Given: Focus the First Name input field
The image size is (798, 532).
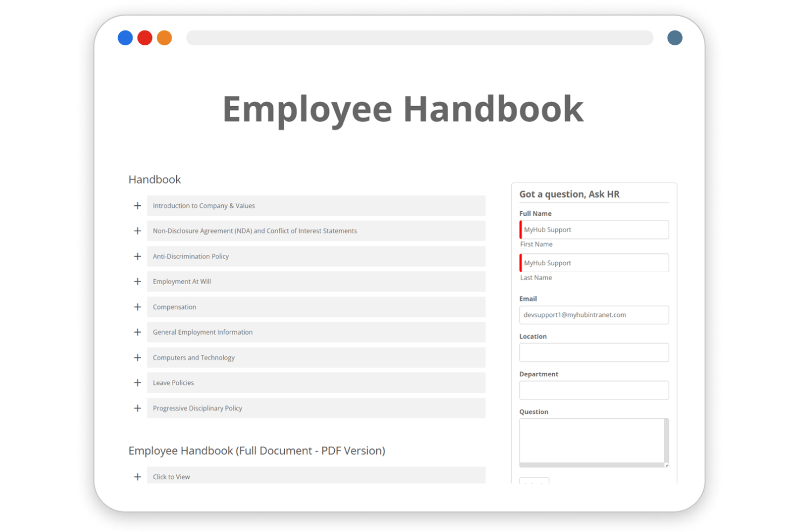Looking at the screenshot, I should tap(594, 230).
